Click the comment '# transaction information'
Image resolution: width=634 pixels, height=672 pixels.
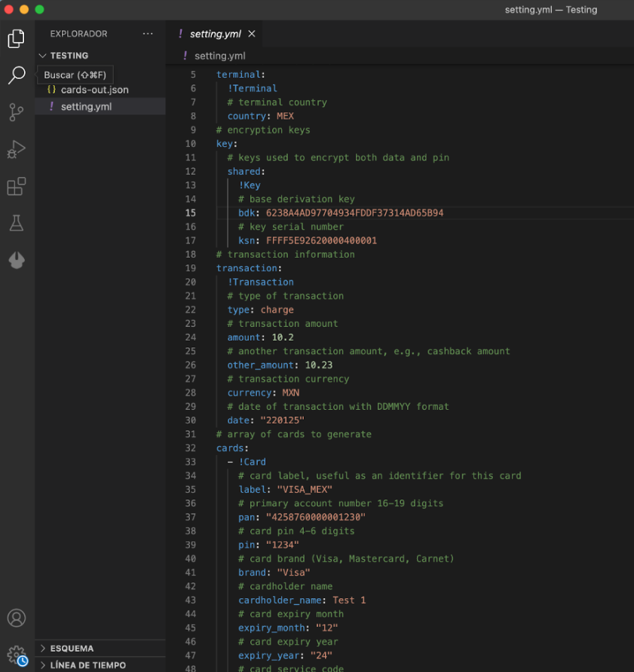coord(286,255)
